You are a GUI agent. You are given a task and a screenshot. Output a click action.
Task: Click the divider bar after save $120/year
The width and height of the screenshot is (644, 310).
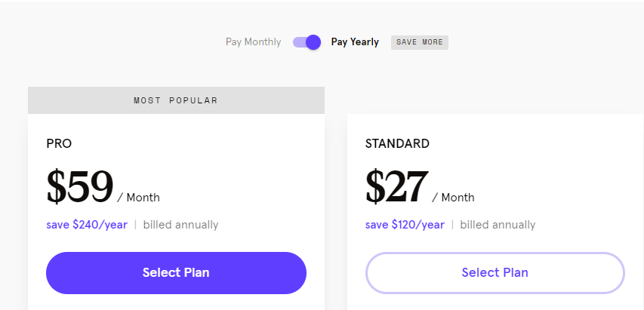tap(452, 225)
